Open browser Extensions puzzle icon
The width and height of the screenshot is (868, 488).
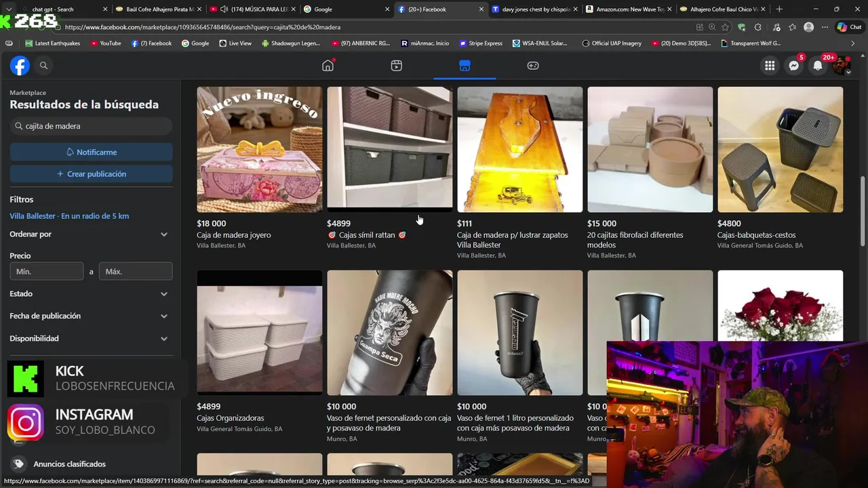coord(758,27)
